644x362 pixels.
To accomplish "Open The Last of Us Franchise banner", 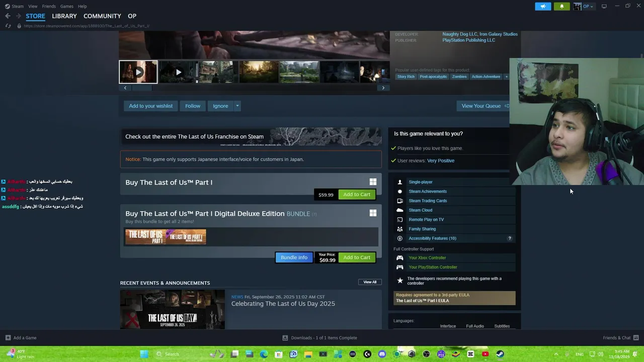I will pyautogui.click(x=251, y=136).
